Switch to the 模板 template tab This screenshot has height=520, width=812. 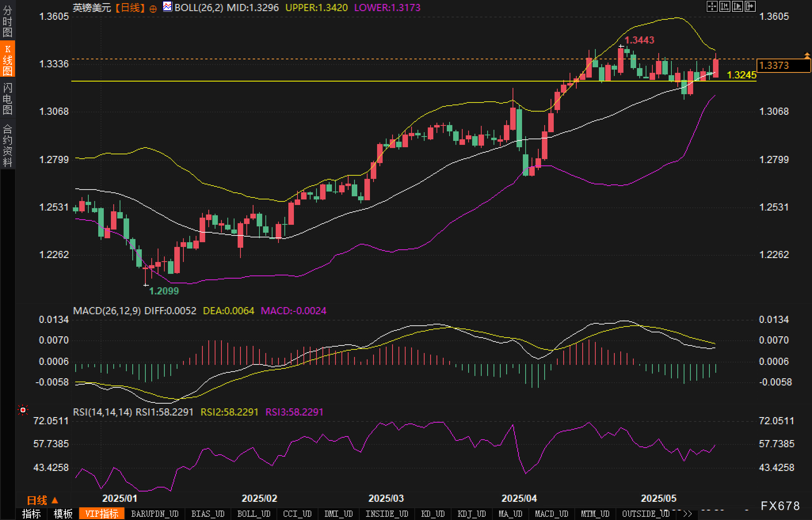[x=63, y=514]
